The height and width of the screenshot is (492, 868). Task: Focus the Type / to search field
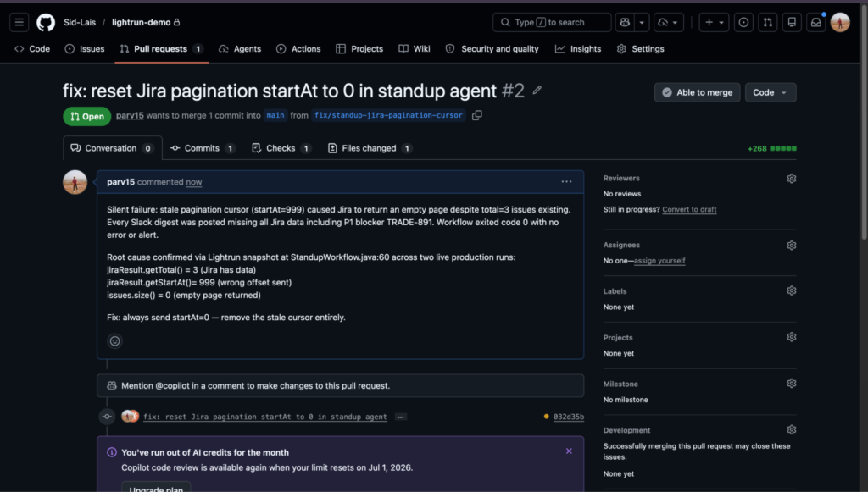click(552, 22)
